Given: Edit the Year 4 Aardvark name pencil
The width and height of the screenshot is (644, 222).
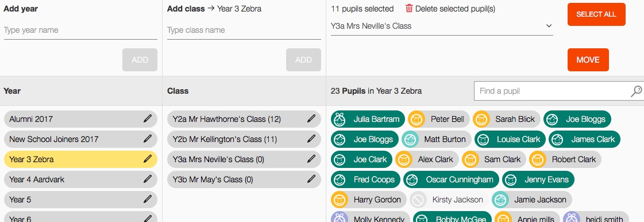Looking at the screenshot, I should 148,179.
